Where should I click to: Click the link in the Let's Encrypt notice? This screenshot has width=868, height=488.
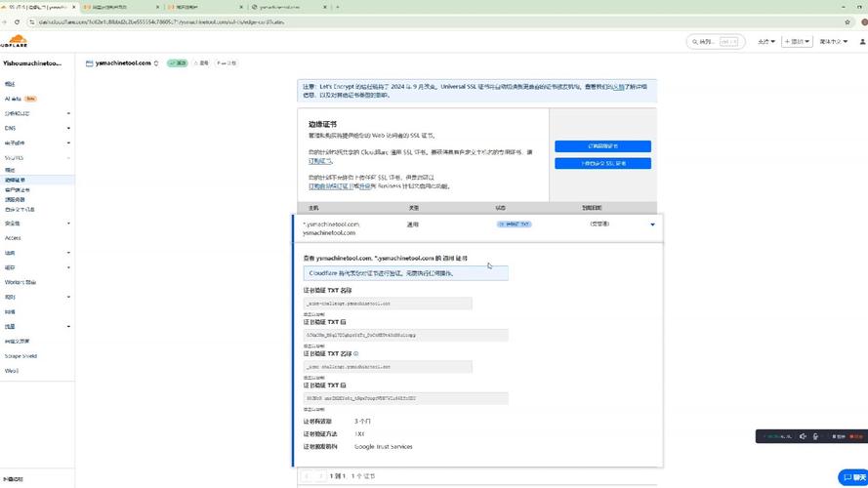tap(618, 87)
